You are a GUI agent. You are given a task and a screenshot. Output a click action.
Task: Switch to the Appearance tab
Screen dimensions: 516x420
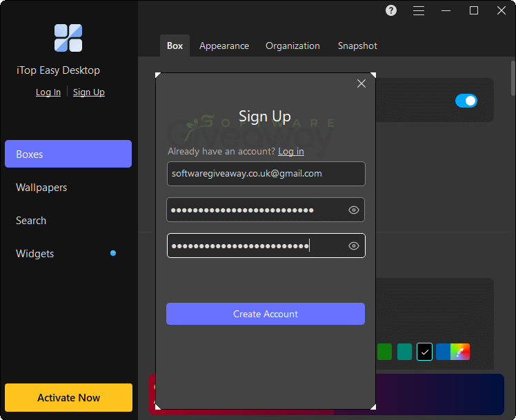point(224,46)
